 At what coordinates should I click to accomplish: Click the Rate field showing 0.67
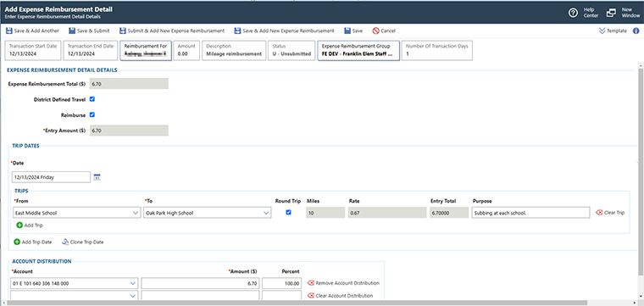coord(387,213)
